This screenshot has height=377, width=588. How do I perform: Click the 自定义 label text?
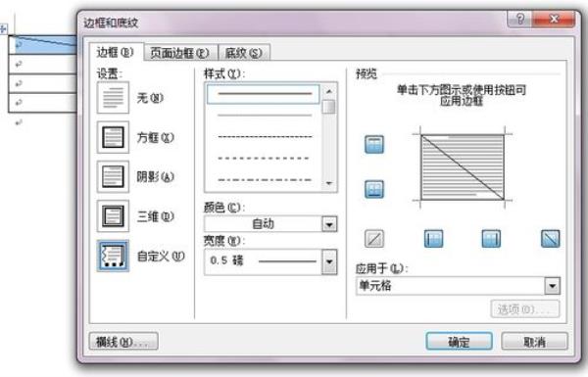[161, 256]
